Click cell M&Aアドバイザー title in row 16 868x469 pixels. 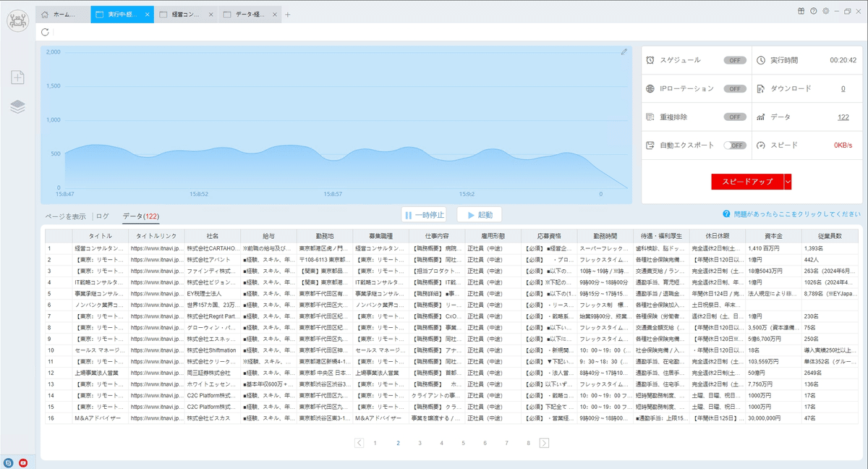click(x=100, y=418)
